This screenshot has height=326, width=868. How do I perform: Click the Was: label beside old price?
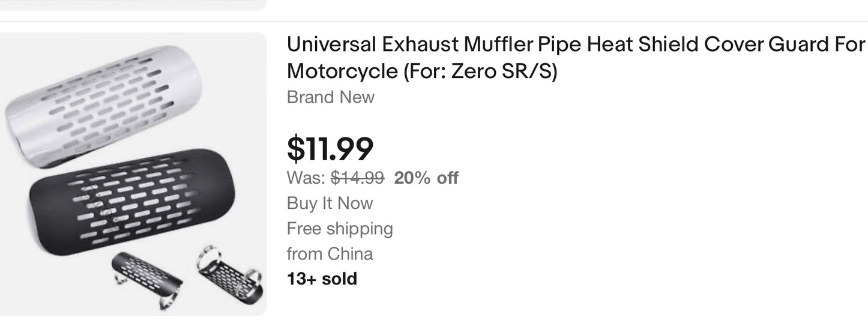(306, 178)
